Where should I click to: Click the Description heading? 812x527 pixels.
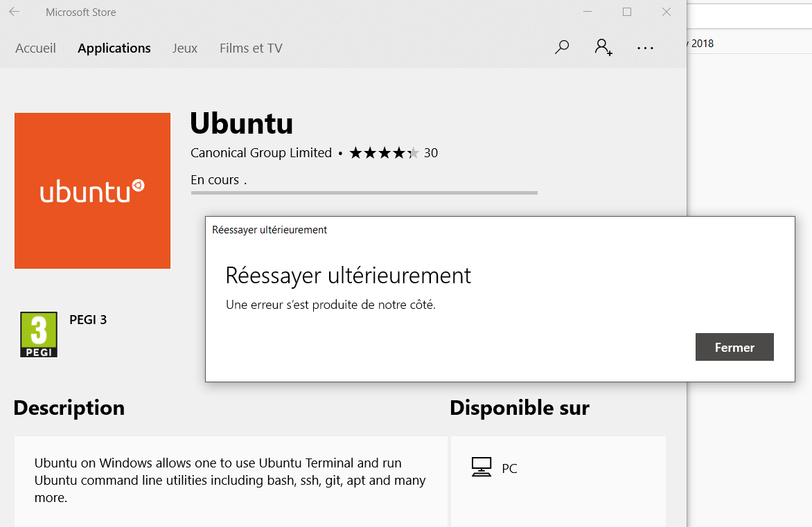69,408
